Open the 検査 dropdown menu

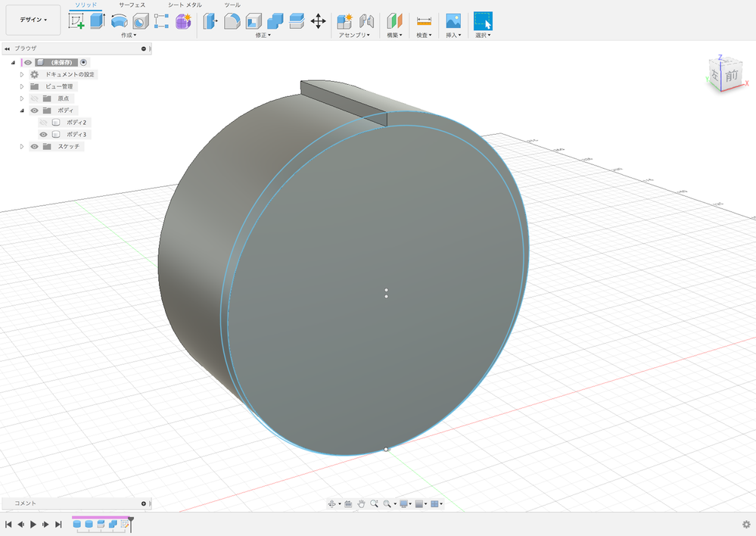pyautogui.click(x=424, y=36)
